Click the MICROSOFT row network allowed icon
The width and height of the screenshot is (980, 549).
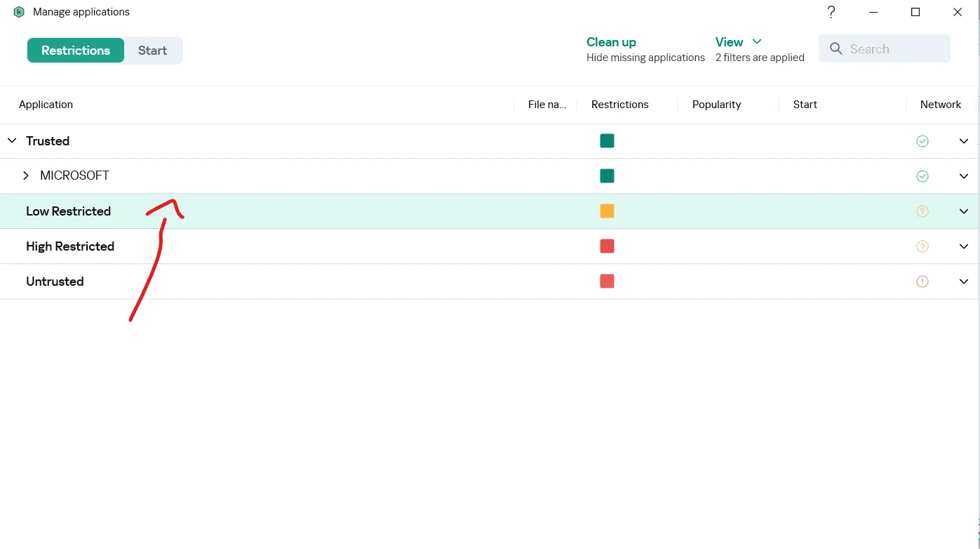point(922,176)
